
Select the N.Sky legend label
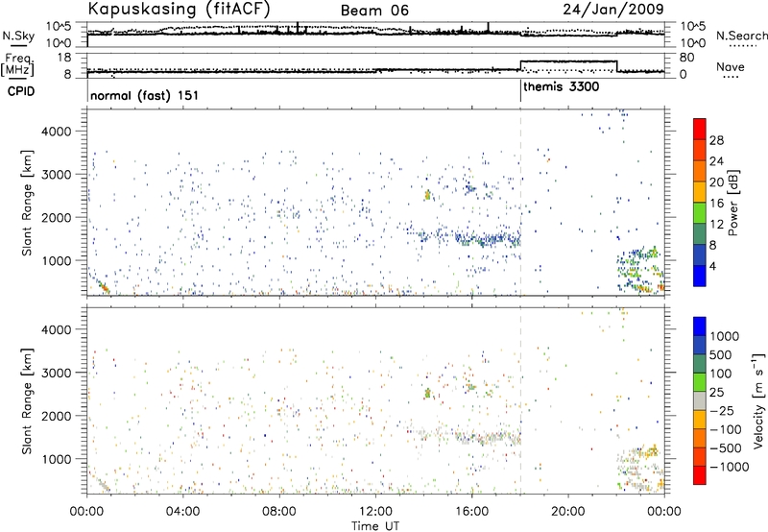pos(18,36)
